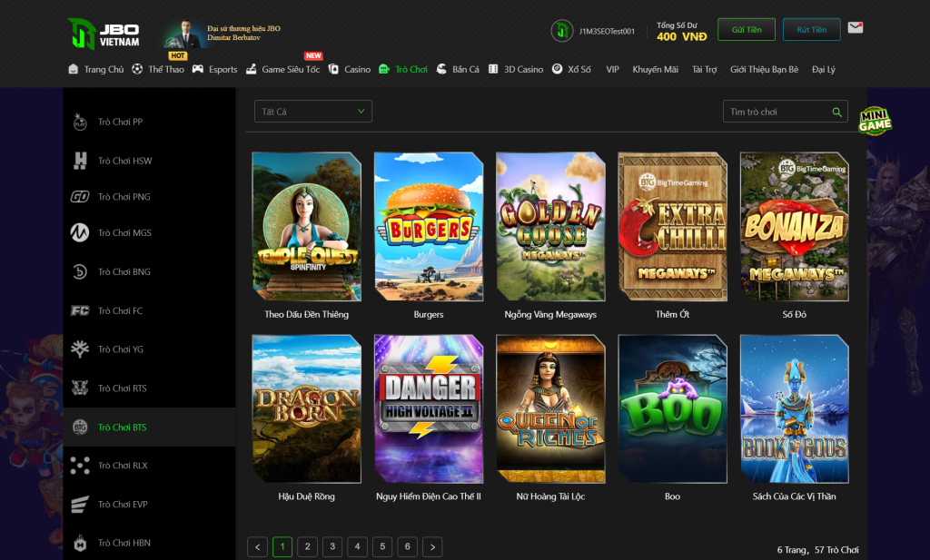
Task: Open the Tài Trợ menu item
Action: (704, 69)
